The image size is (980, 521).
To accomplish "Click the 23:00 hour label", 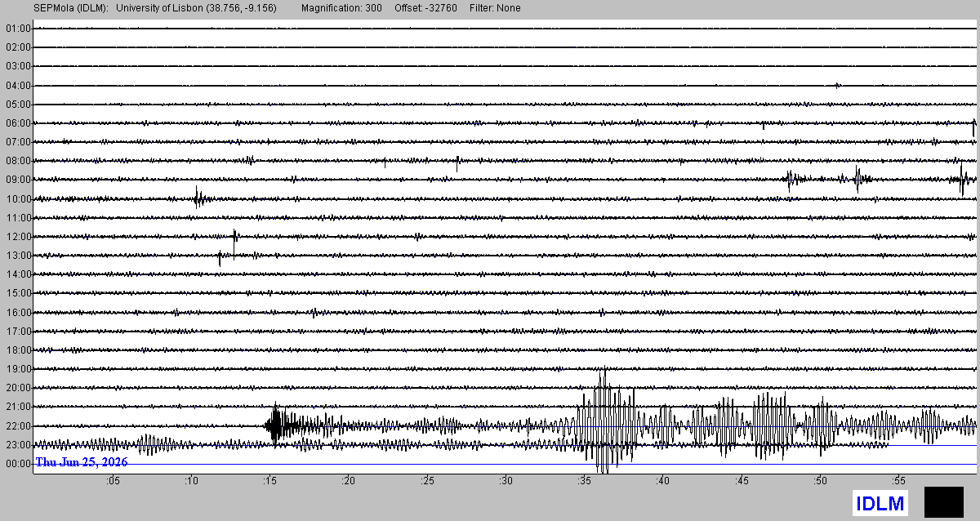I will [x=18, y=445].
